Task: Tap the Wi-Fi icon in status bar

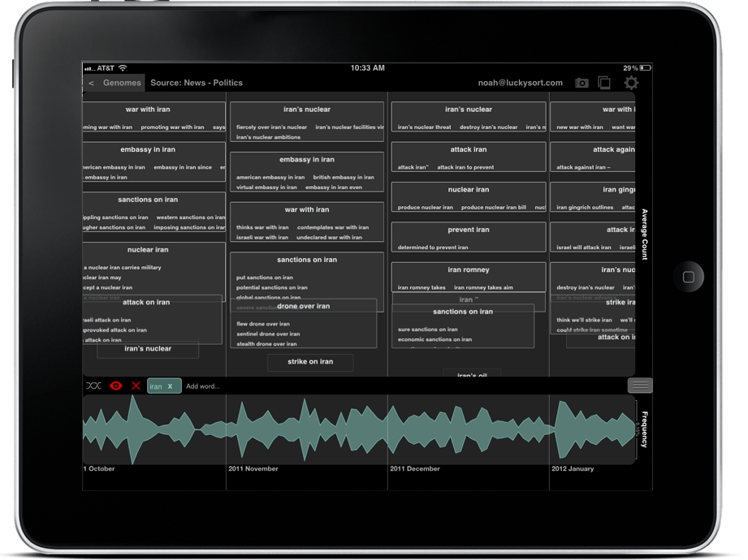Action: [123, 68]
